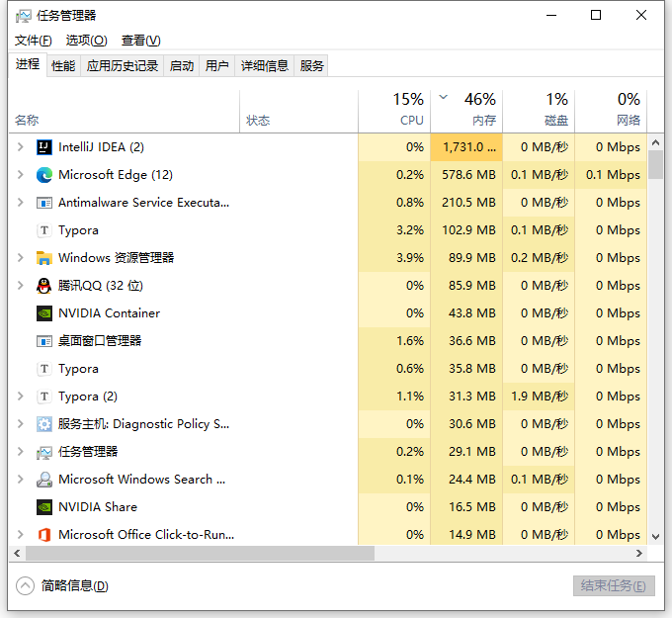Click the 腾讯QQ penguin icon
Viewport: 672px width, 618px height.
[44, 286]
